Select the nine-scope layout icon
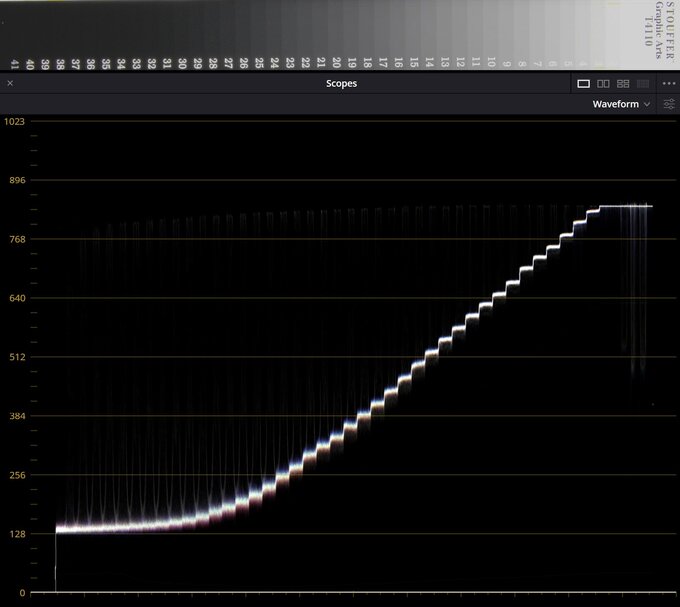The width and height of the screenshot is (680, 607). (x=643, y=84)
